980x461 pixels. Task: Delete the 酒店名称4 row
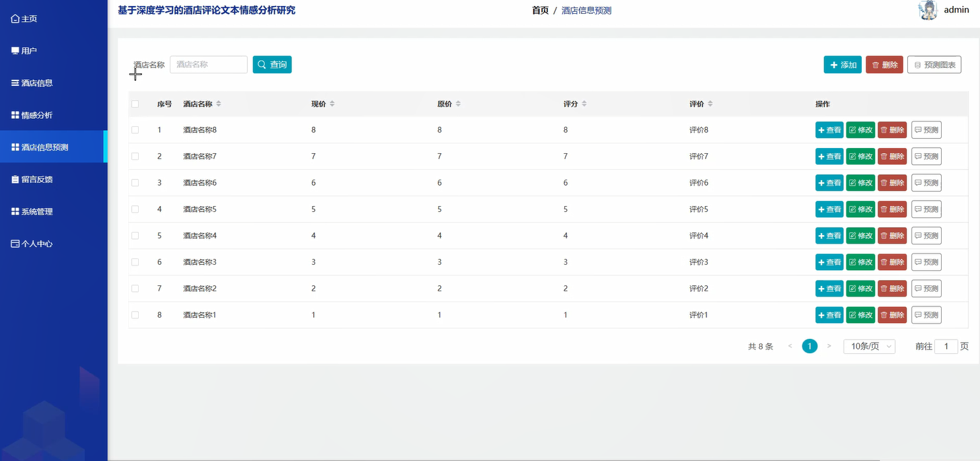892,236
